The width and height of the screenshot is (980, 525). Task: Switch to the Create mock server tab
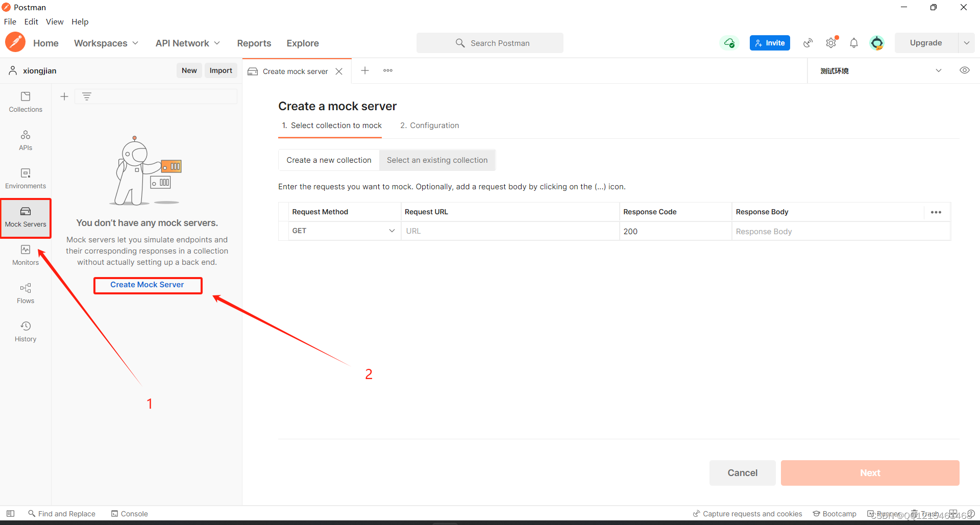point(295,71)
